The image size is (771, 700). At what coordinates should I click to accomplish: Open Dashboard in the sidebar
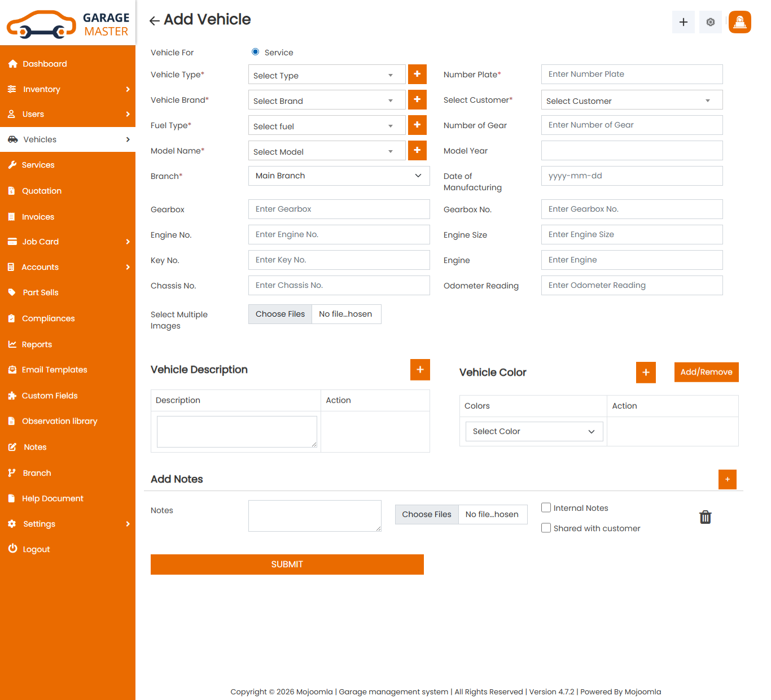45,64
